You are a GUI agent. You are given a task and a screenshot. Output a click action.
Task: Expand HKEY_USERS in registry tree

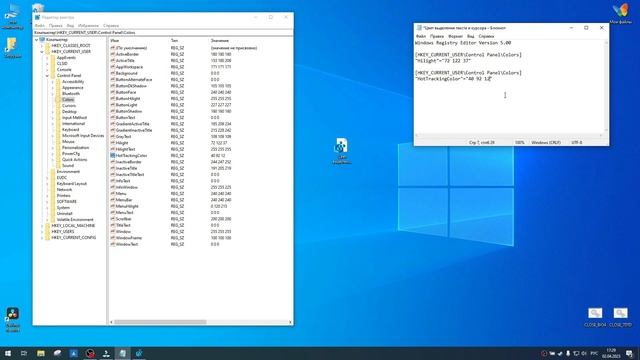42,231
